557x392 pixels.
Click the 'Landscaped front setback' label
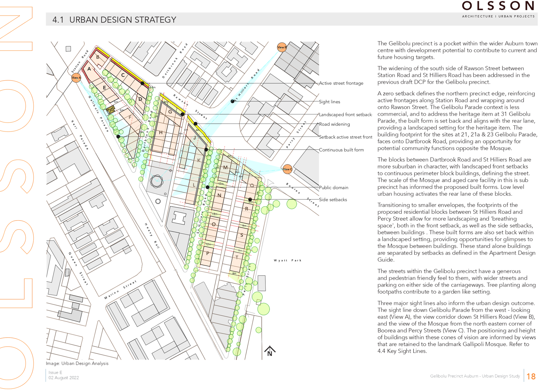345,115
